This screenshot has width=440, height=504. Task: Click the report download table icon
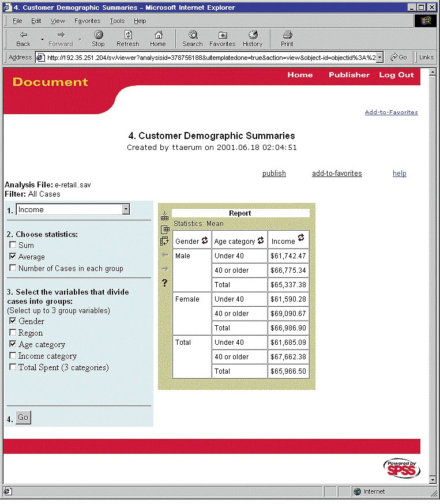click(x=164, y=216)
